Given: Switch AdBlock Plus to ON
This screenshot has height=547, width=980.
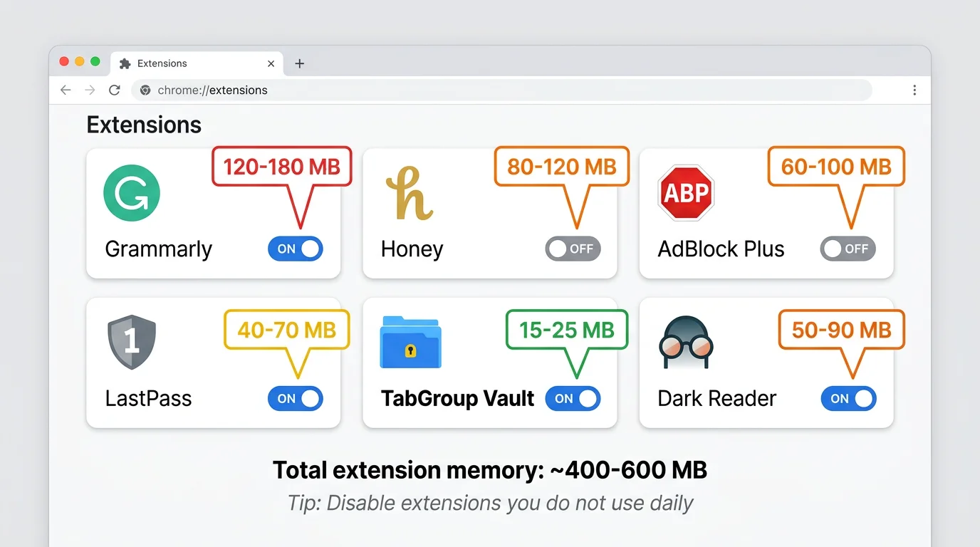Looking at the screenshot, I should pyautogui.click(x=848, y=249).
